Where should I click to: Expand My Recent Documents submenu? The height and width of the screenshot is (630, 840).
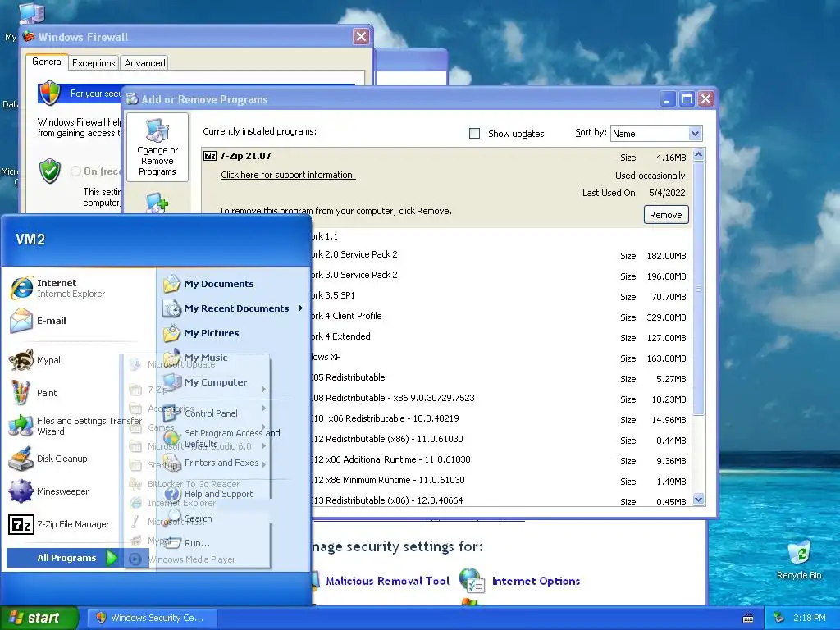(x=234, y=308)
